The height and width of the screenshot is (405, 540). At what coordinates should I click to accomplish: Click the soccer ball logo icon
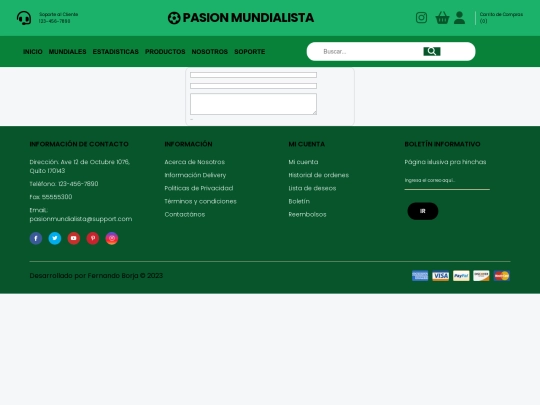174,18
